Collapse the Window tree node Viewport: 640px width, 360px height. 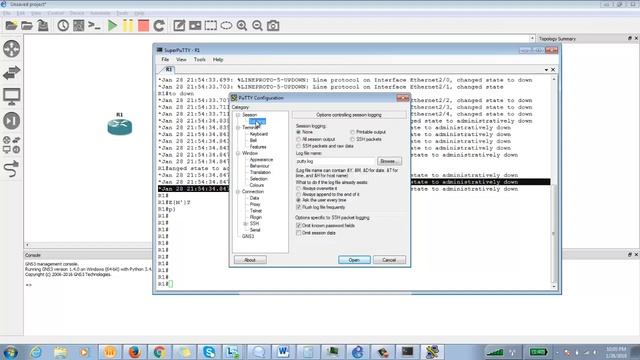238,153
